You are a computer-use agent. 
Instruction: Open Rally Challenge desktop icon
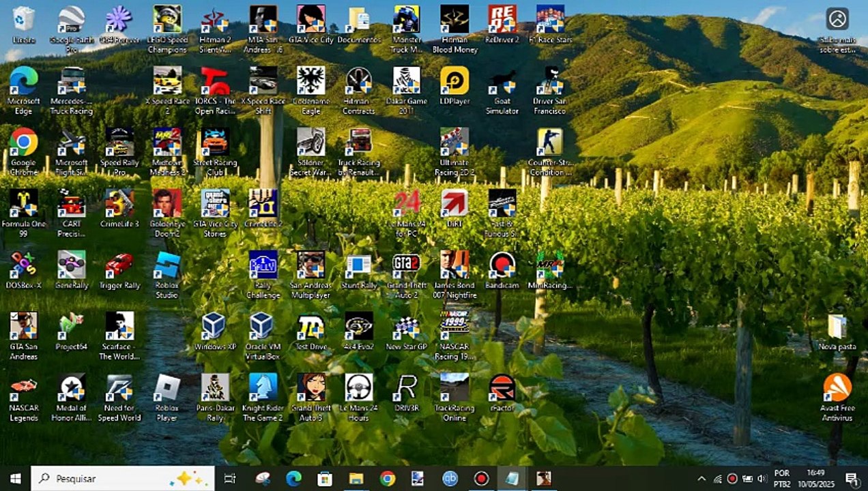pos(263,274)
